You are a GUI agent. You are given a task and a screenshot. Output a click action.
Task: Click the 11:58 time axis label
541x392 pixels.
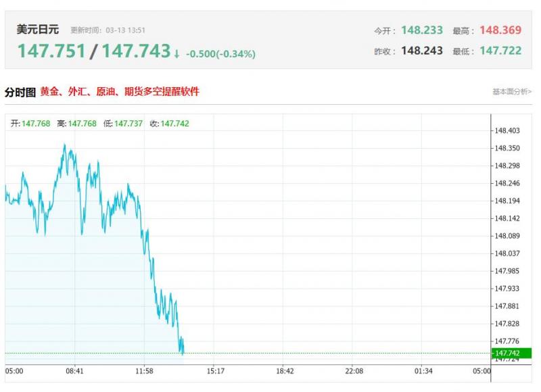click(x=144, y=371)
